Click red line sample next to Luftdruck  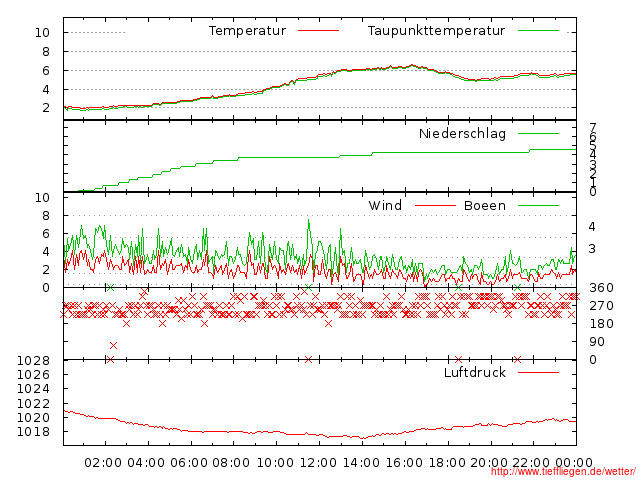click(538, 372)
